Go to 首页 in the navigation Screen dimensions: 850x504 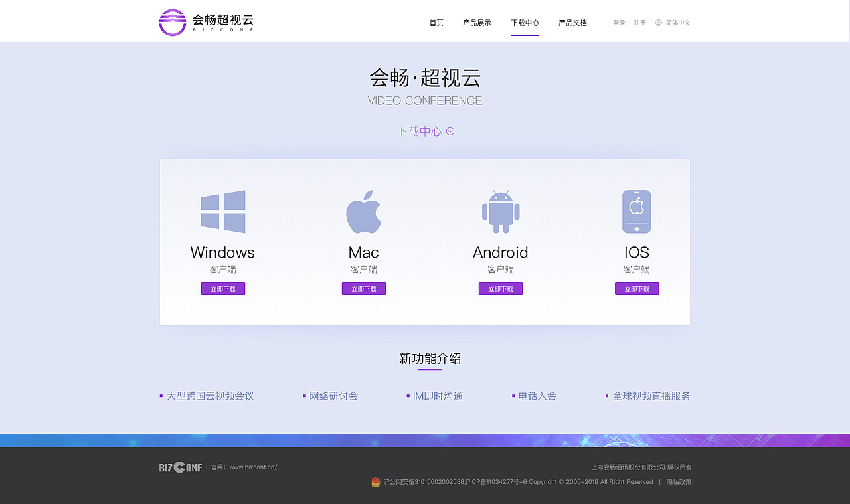[x=436, y=23]
